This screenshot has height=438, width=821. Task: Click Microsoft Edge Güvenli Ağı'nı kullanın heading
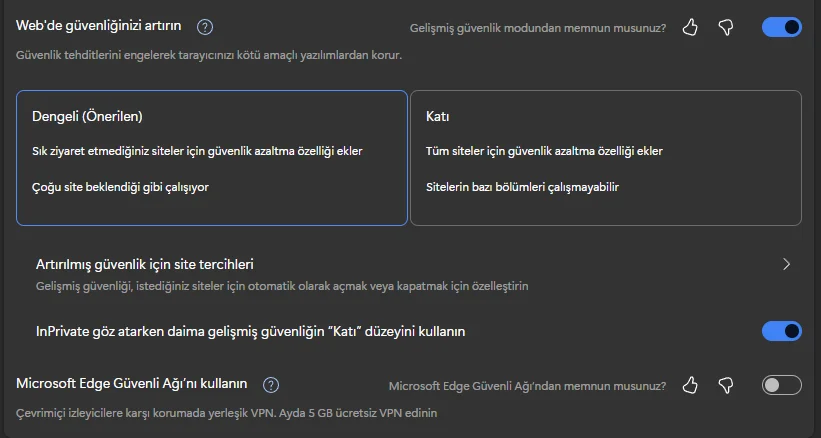pos(132,384)
